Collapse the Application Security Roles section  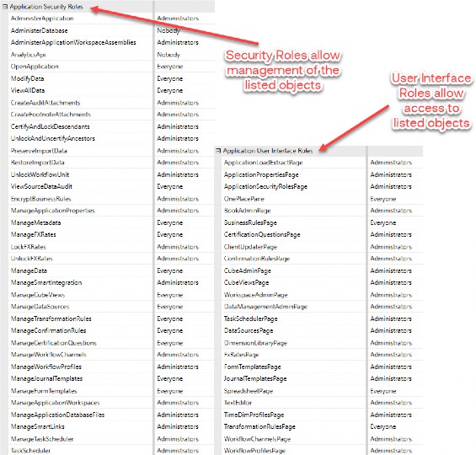coord(5,7)
